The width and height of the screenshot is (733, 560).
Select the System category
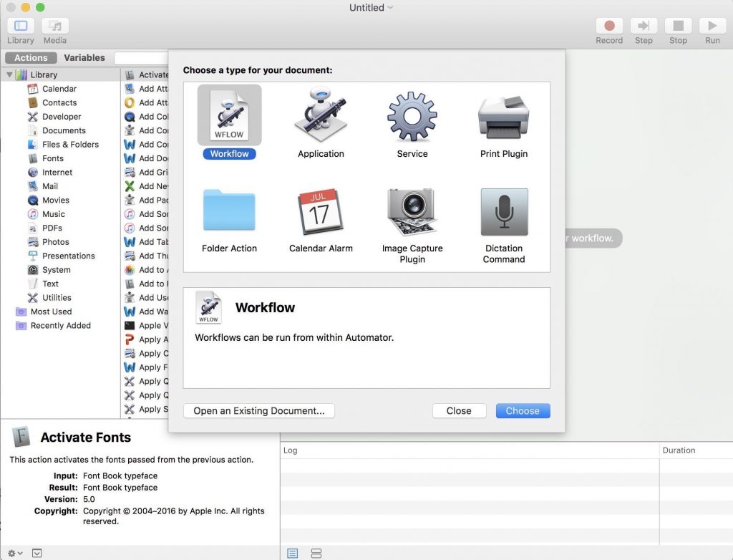click(x=57, y=270)
